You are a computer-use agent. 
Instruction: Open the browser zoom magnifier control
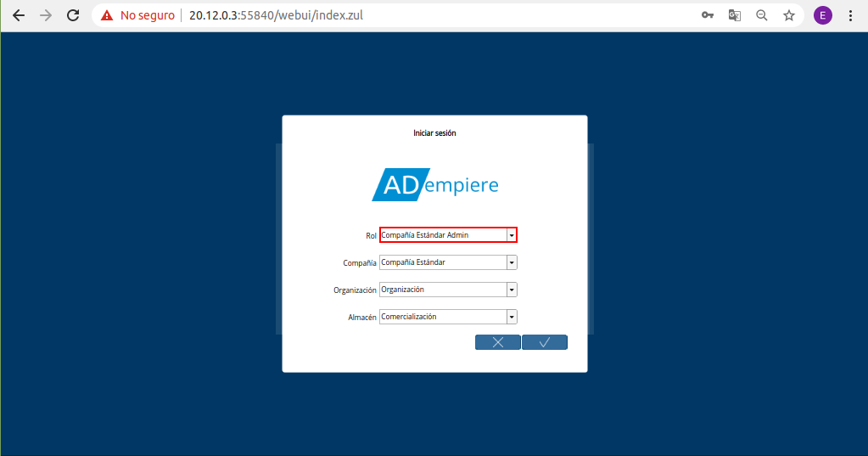762,15
